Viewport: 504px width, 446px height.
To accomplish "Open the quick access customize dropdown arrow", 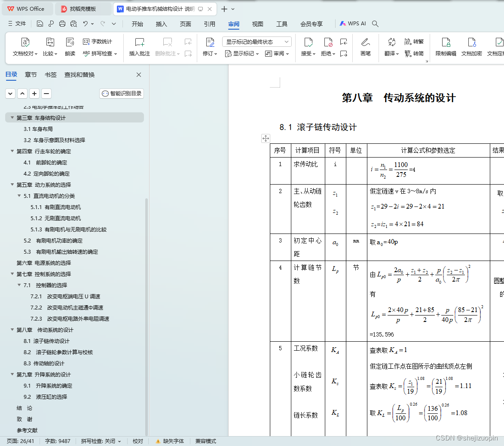I will 114,24.
